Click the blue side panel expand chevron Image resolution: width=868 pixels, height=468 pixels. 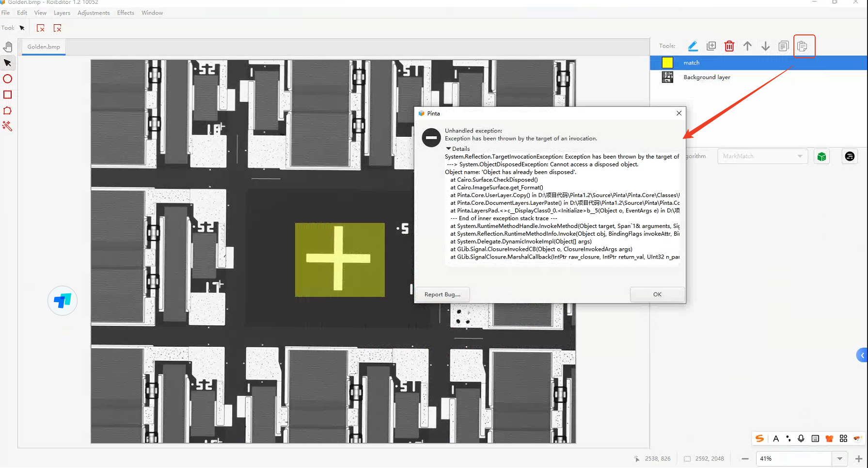pyautogui.click(x=862, y=355)
